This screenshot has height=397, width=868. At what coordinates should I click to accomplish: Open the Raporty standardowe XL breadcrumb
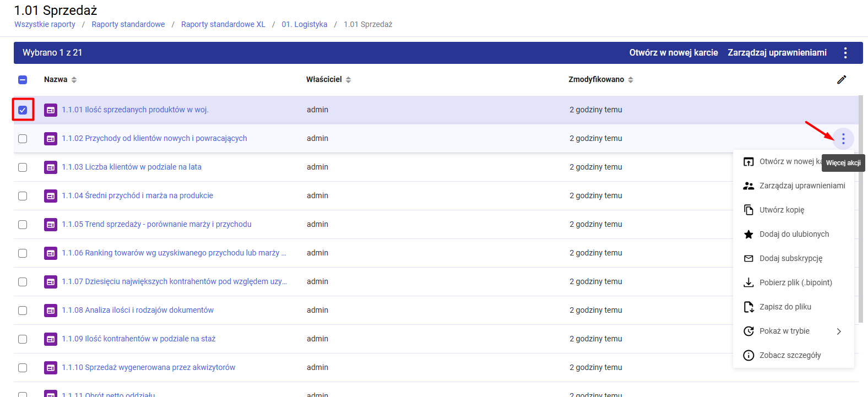(x=223, y=24)
